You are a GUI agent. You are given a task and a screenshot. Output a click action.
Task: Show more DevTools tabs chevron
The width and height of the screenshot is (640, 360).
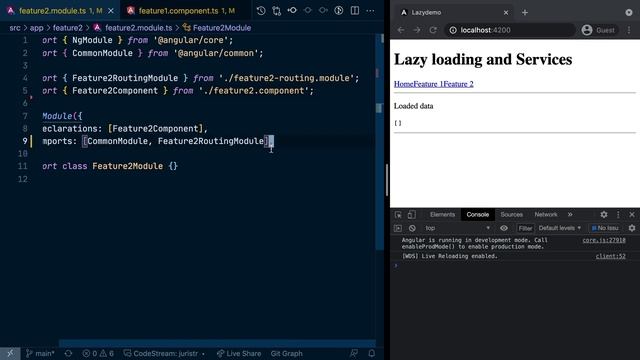[x=570, y=214]
